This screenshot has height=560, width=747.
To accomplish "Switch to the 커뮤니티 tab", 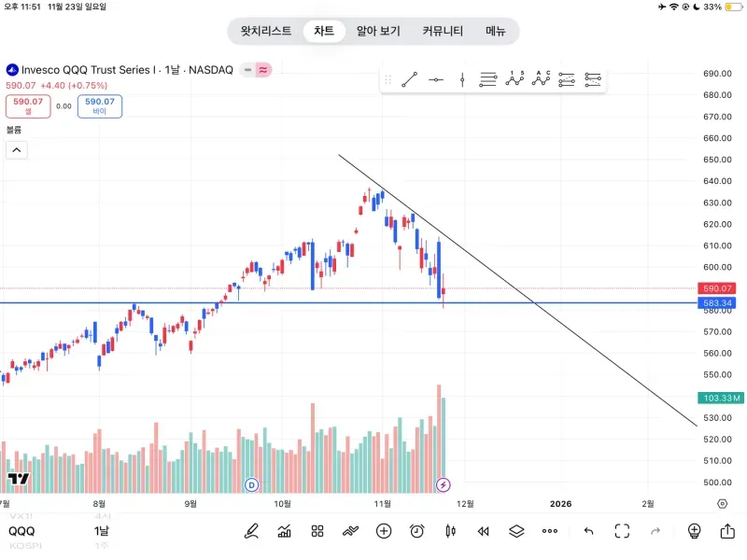I will click(443, 31).
